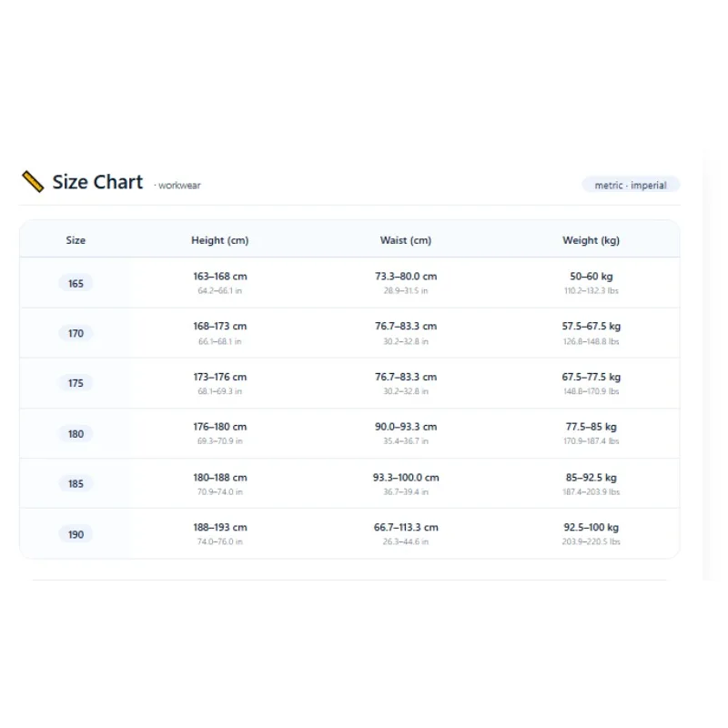Click the 57.5–67.5 kg weight value
Screen dimensions: 728x728
coord(591,326)
